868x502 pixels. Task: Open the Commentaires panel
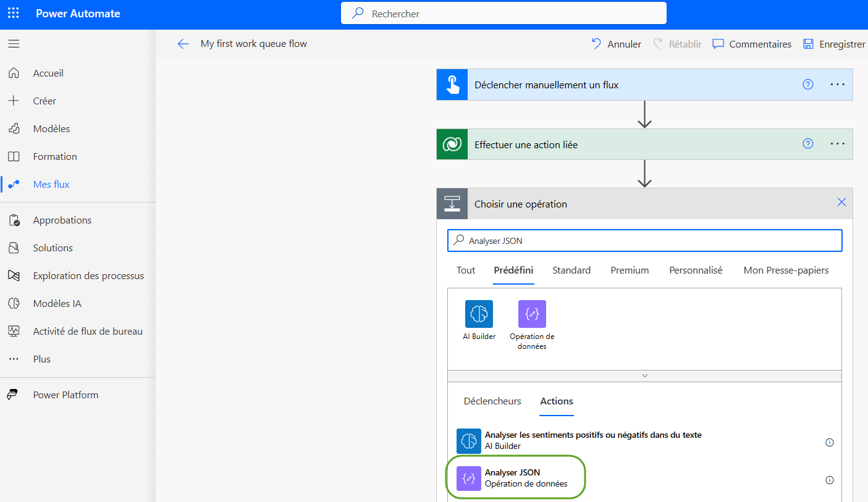[752, 44]
